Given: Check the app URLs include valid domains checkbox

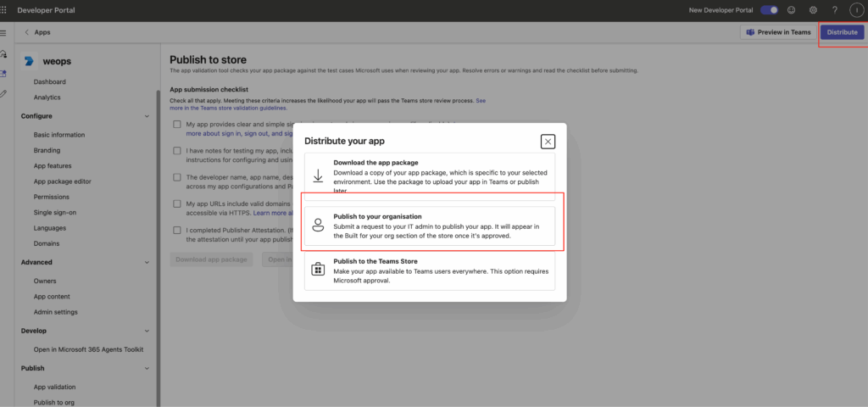Looking at the screenshot, I should [177, 203].
